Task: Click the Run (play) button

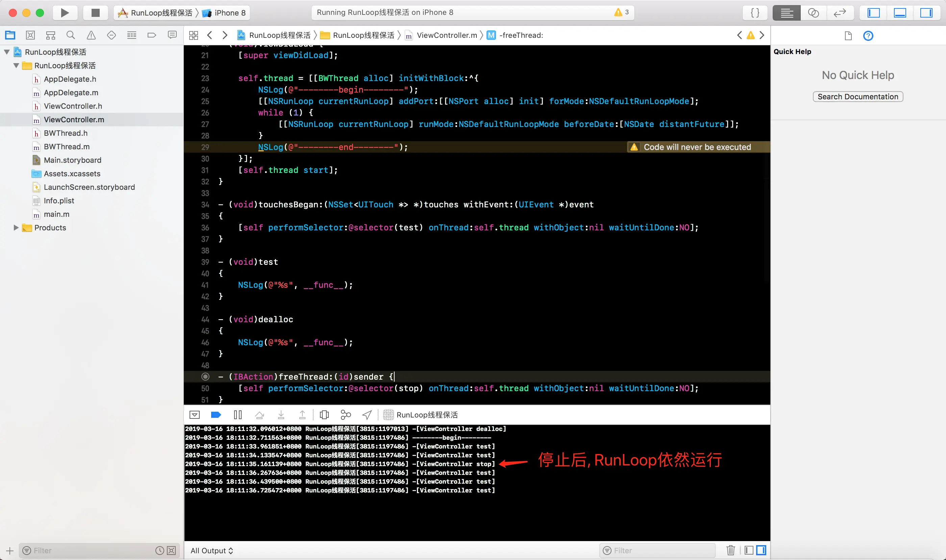Action: (x=65, y=12)
